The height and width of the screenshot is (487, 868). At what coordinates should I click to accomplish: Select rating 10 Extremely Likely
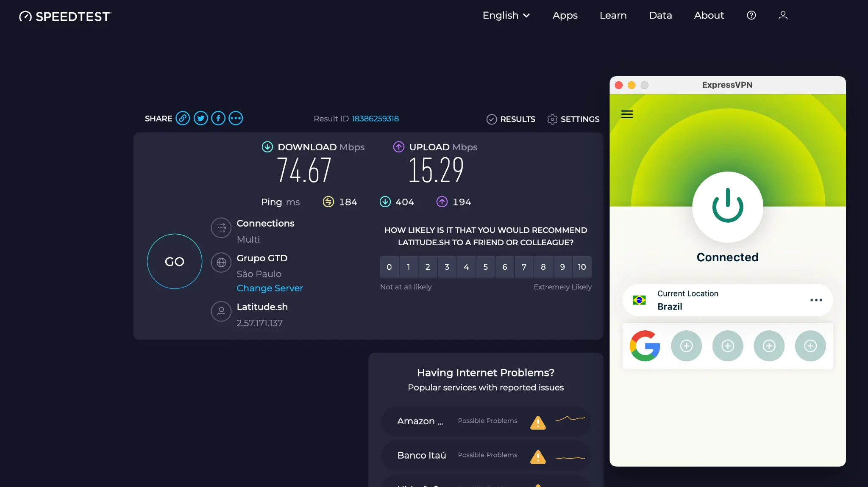(582, 267)
